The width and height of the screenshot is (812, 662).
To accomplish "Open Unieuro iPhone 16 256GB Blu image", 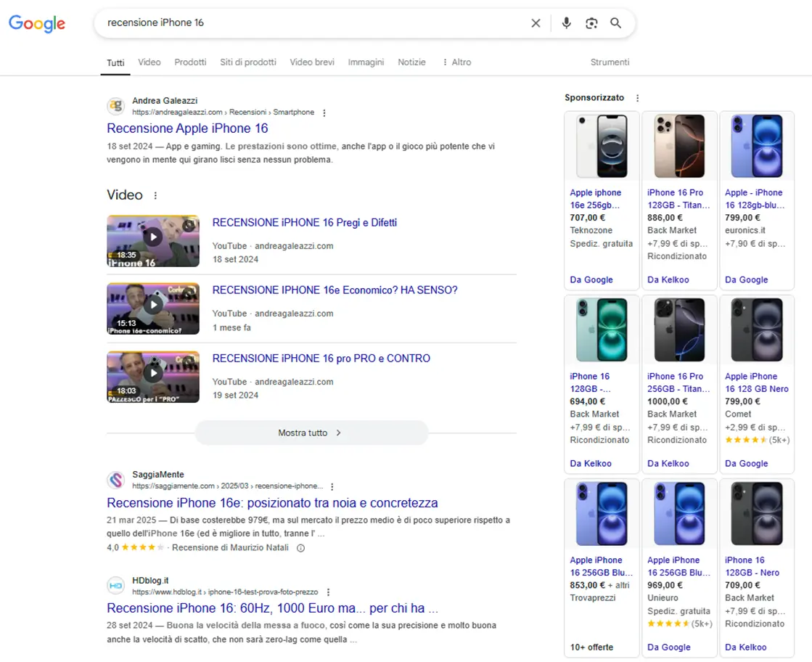I will tap(679, 514).
